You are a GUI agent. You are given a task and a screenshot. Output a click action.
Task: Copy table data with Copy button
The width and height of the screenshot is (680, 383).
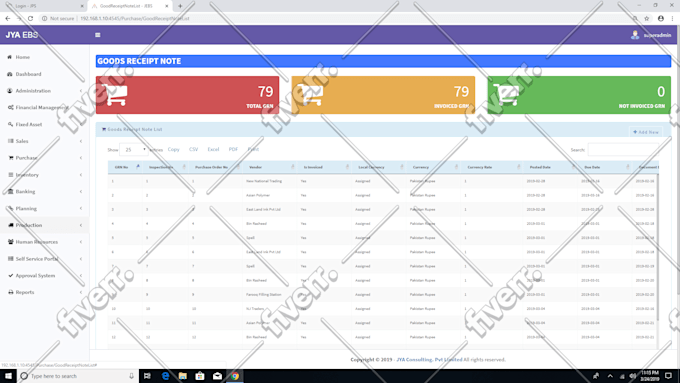(x=173, y=149)
